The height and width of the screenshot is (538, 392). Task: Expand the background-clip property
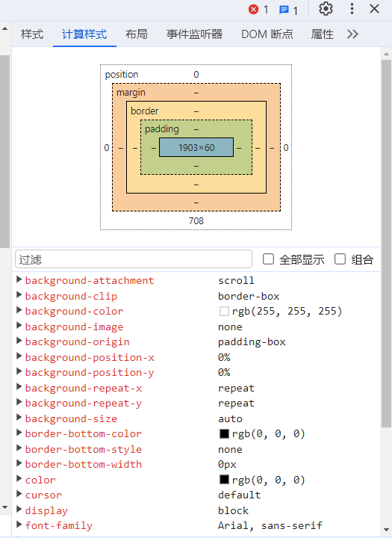click(x=19, y=295)
